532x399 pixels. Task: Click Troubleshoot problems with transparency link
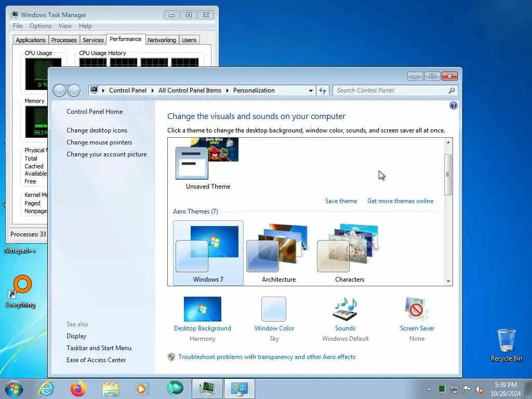pyautogui.click(x=267, y=357)
